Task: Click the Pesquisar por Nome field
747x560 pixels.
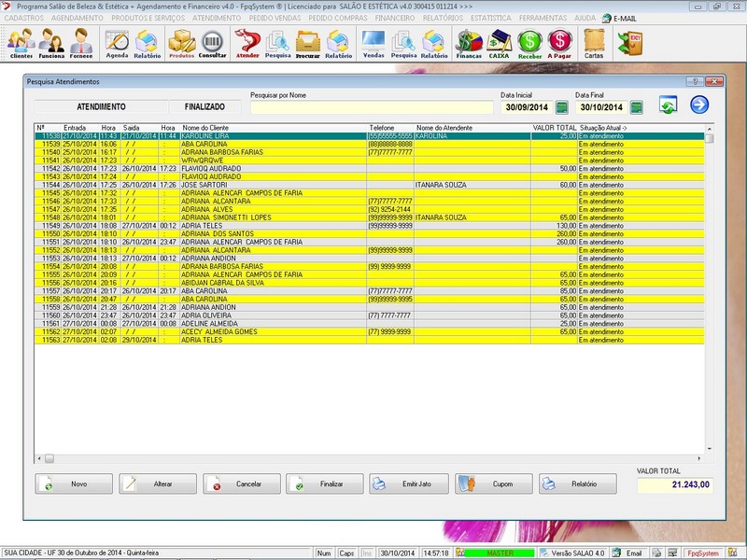Action: point(372,107)
